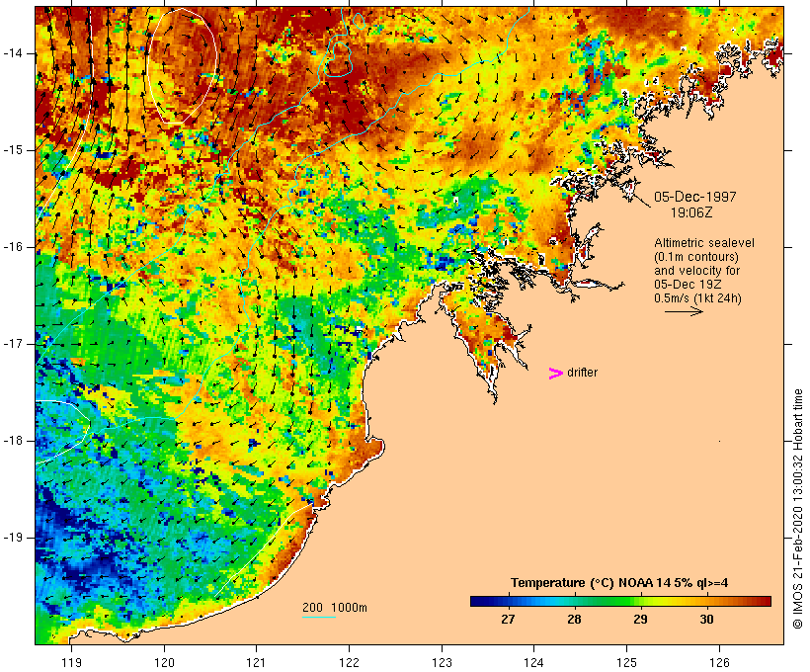The height and width of the screenshot is (672, 810).
Task: Click the cyan depth contour legend line
Action: coord(319,617)
